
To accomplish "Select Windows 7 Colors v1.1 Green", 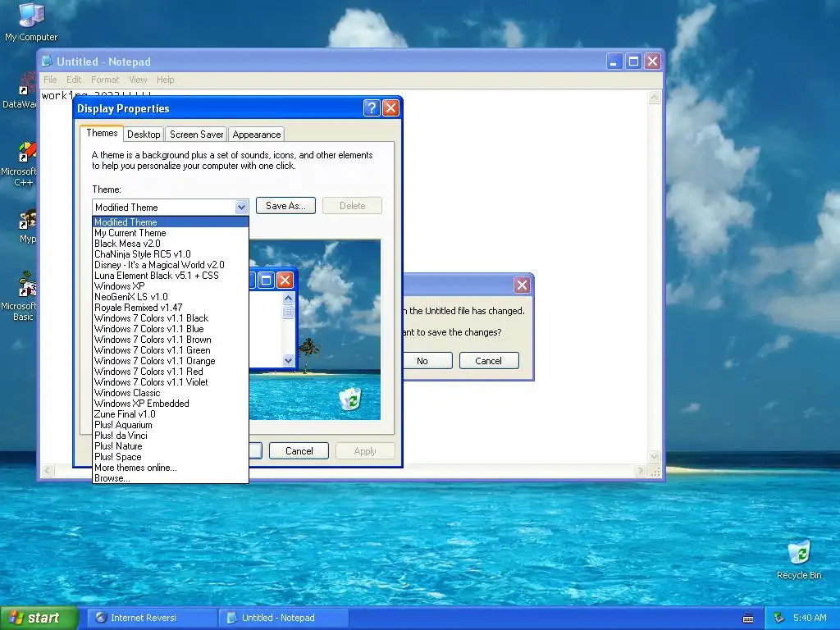I will coord(171,350).
